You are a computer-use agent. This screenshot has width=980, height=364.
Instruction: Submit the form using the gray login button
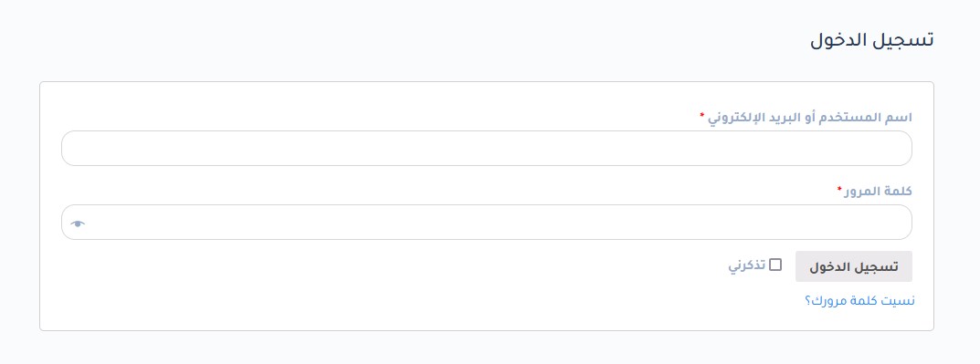pyautogui.click(x=854, y=266)
